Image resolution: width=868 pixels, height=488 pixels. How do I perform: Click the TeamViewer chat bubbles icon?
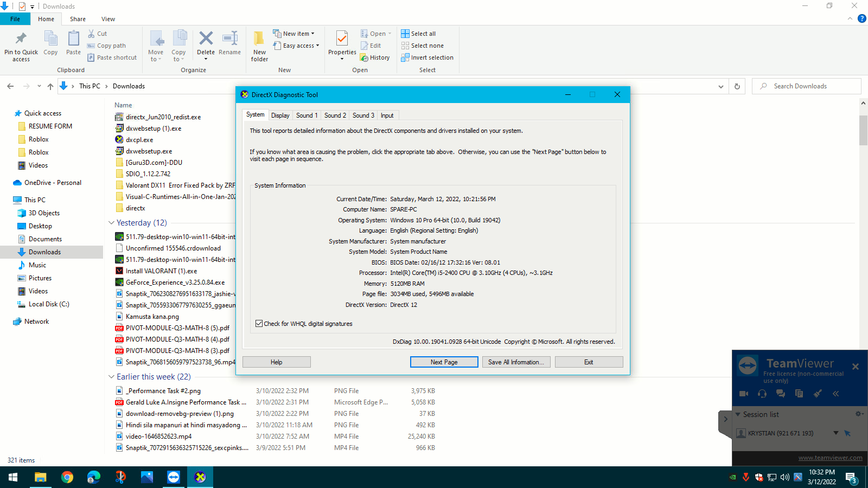pos(781,394)
